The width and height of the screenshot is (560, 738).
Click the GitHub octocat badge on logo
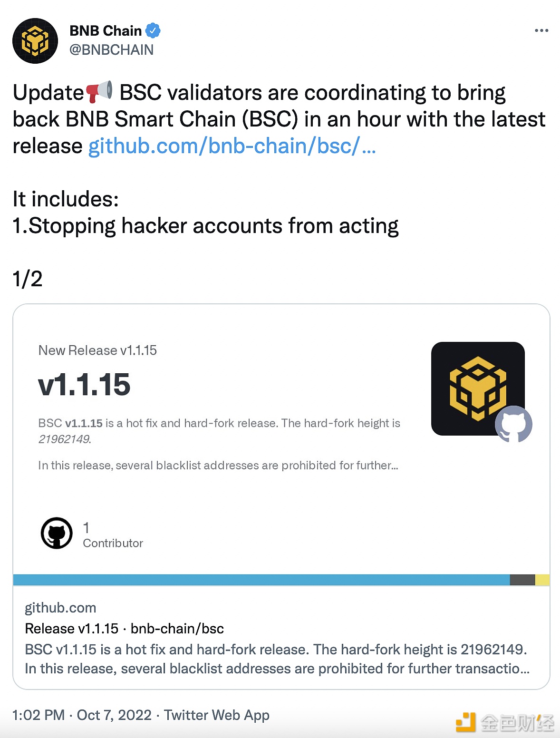(x=513, y=424)
